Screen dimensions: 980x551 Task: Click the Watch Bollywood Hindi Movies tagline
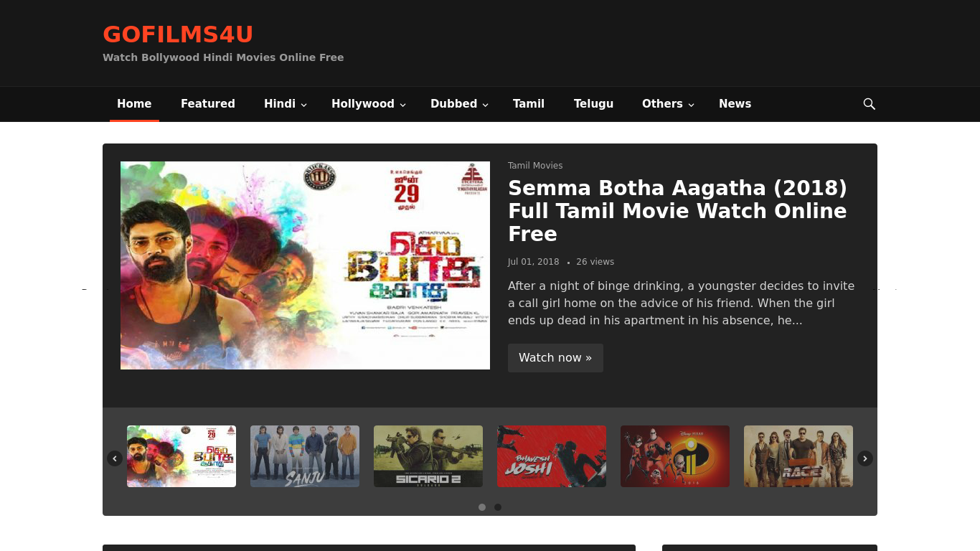223,57
